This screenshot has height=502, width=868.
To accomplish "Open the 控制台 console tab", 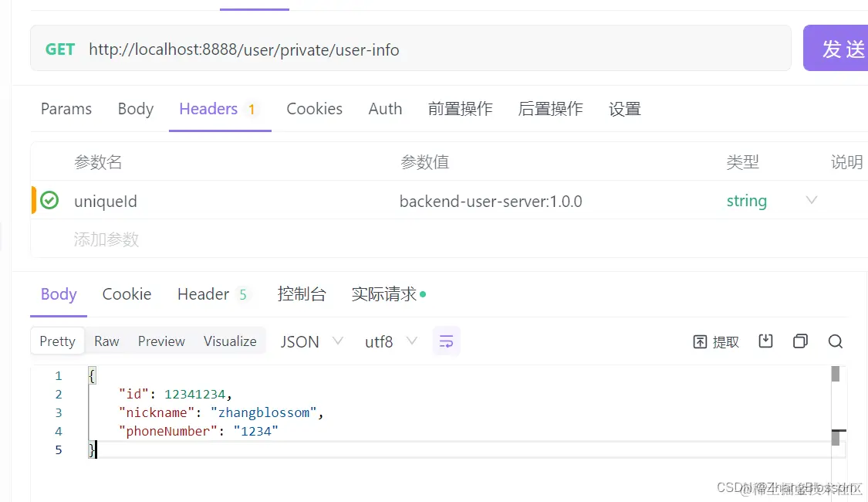I will point(302,293).
